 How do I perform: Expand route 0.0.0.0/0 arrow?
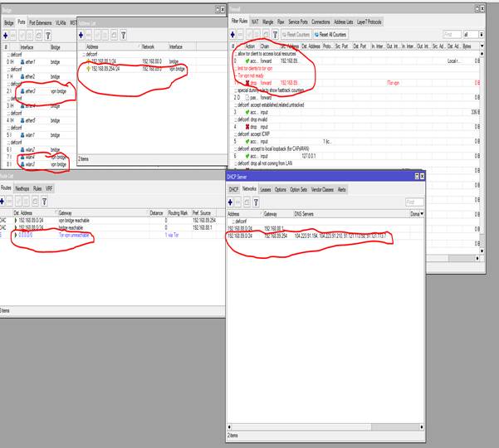16,235
